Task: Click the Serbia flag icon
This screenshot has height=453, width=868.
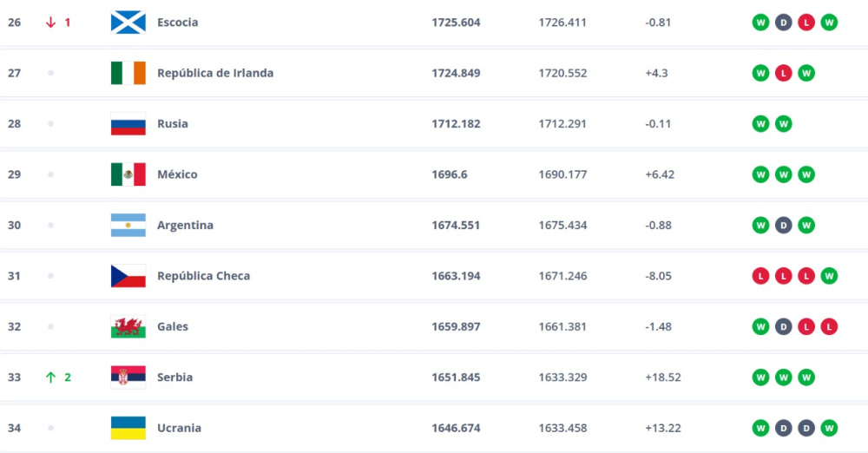Action: click(128, 377)
